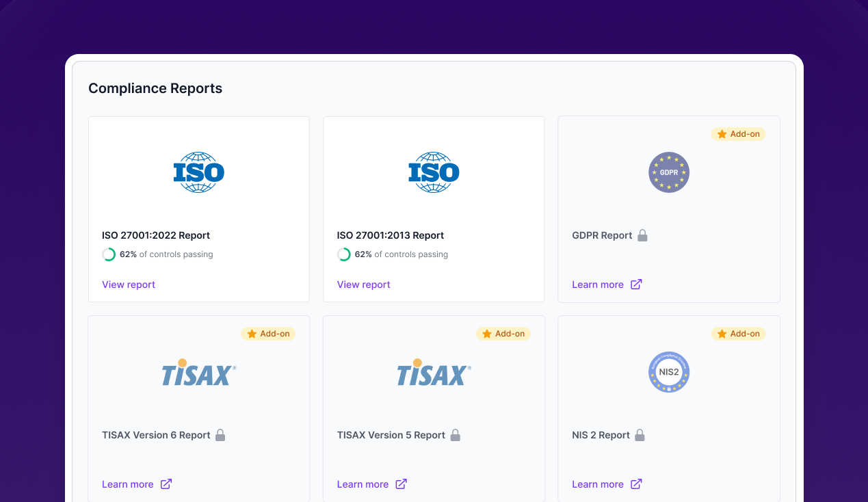Click the star icon in the TISAX Version 5 Add-on badge
This screenshot has height=502, width=868.
(487, 334)
